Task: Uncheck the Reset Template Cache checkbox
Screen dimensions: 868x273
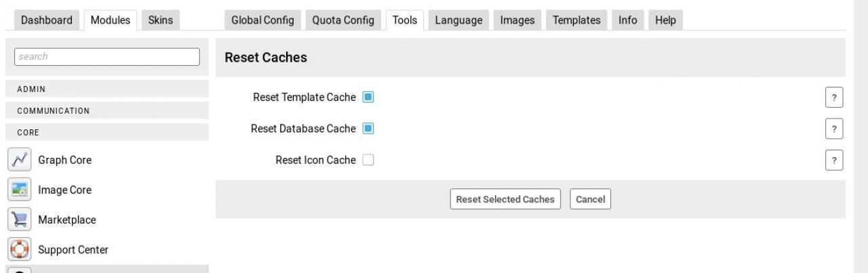Action: pyautogui.click(x=368, y=98)
